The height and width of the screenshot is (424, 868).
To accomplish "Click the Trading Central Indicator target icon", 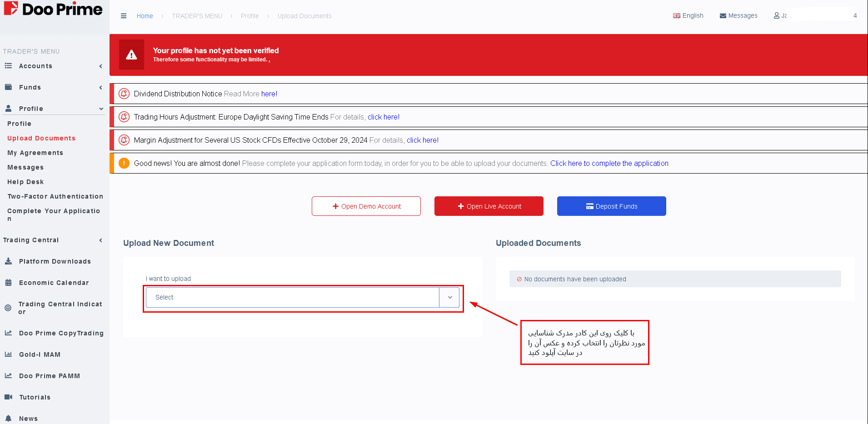I will click(8, 308).
